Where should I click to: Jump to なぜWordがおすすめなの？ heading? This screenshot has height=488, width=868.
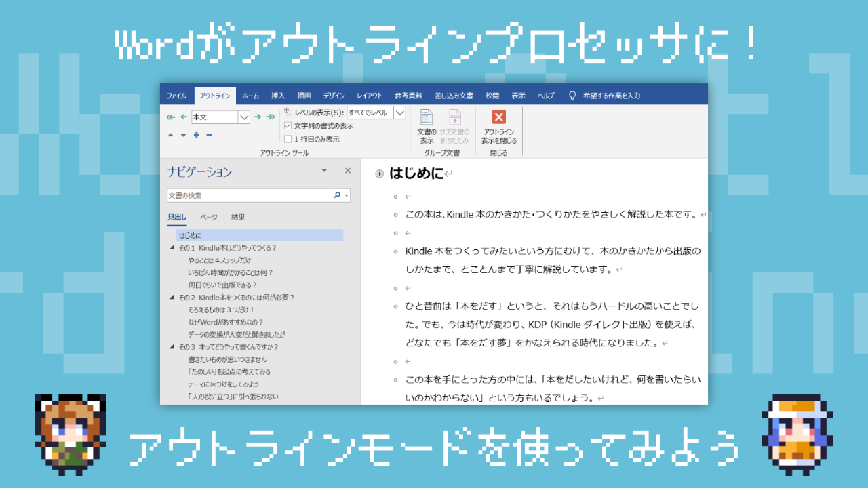tap(226, 322)
